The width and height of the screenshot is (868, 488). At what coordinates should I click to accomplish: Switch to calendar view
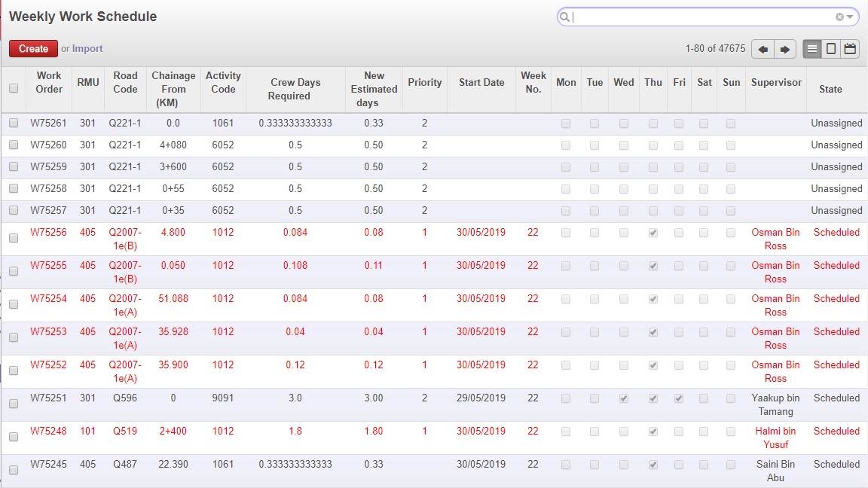[x=850, y=49]
